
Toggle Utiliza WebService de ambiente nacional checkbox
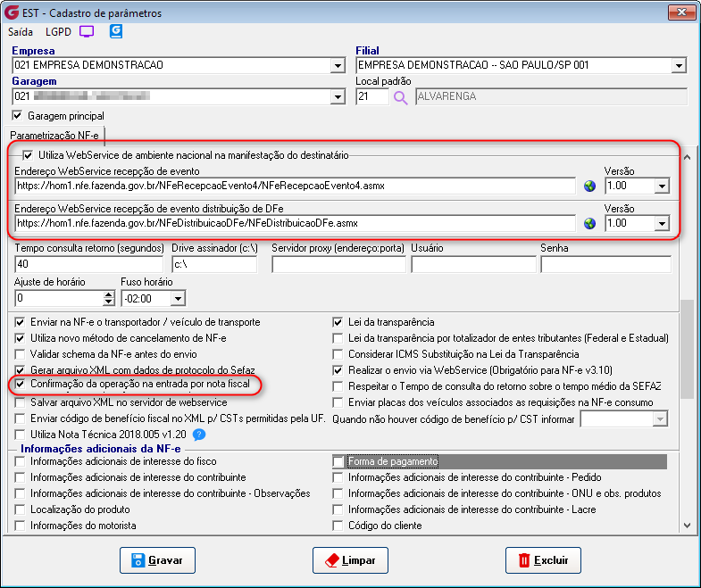pos(28,155)
